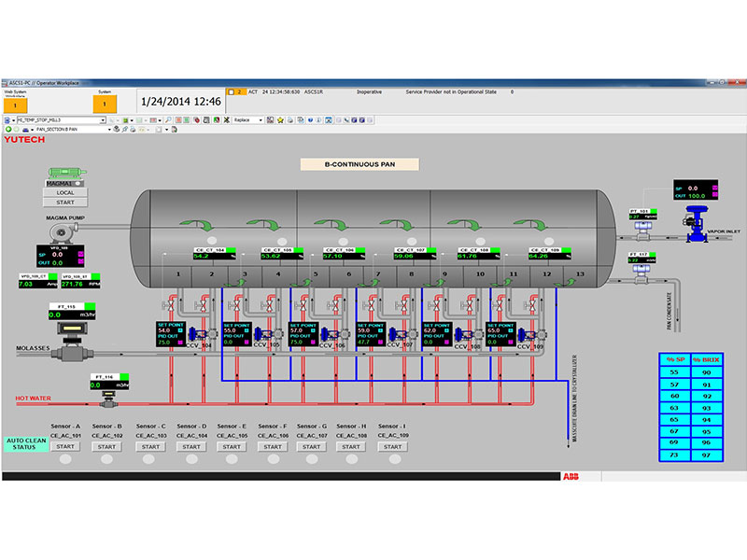
Task: Open the PAN_SECTION B PAN dropdown
Action: tap(109, 129)
